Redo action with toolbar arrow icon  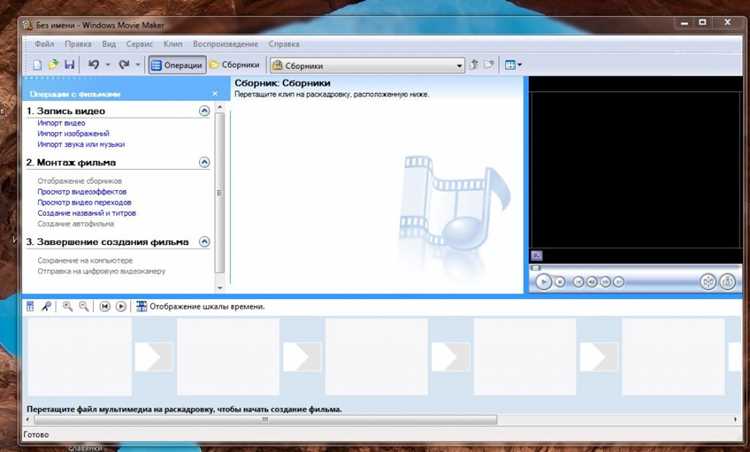pyautogui.click(x=124, y=65)
